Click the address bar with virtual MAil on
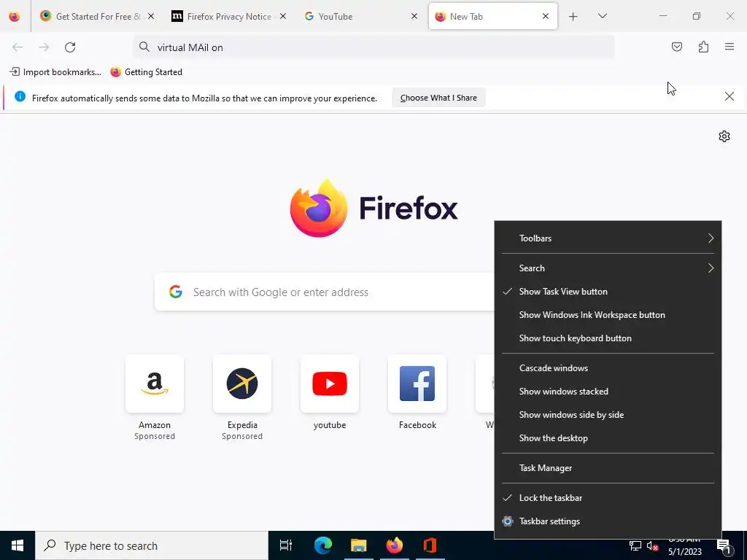The image size is (747, 560). (x=373, y=47)
